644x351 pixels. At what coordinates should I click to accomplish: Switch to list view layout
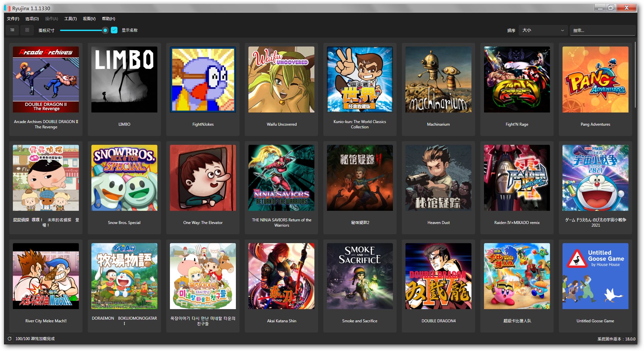(12, 30)
